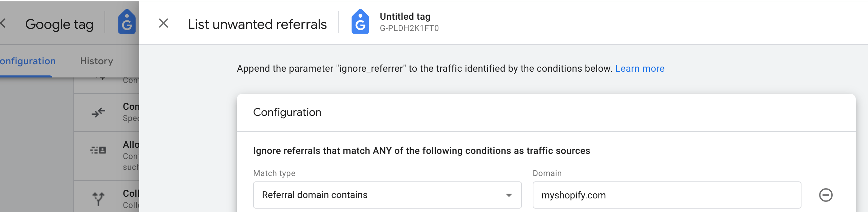Click the Google tag logo in the header

[127, 23]
